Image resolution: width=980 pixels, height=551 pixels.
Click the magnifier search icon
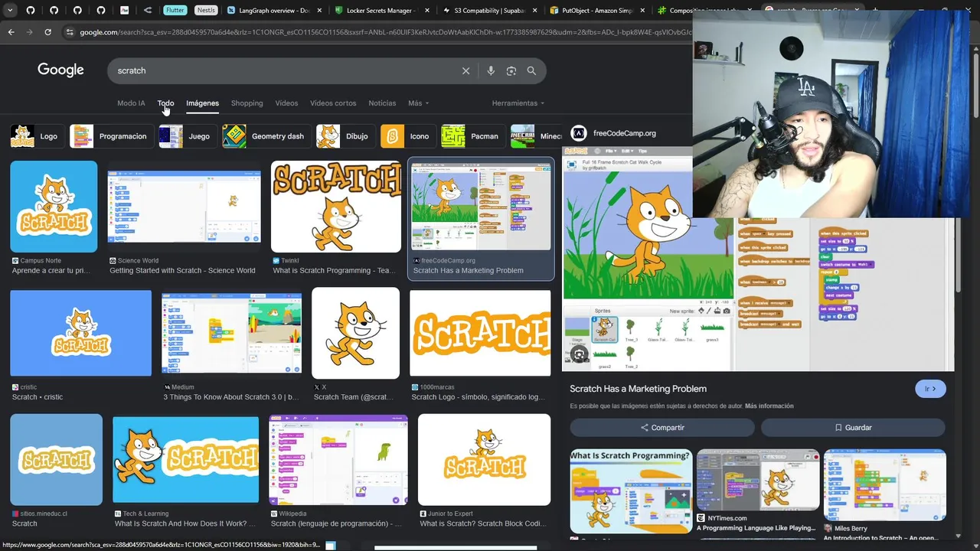531,70
